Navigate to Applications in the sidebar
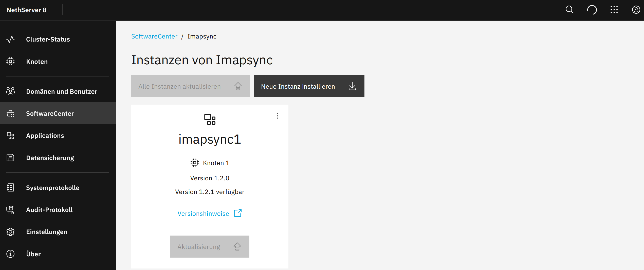644x270 pixels. (x=45, y=136)
